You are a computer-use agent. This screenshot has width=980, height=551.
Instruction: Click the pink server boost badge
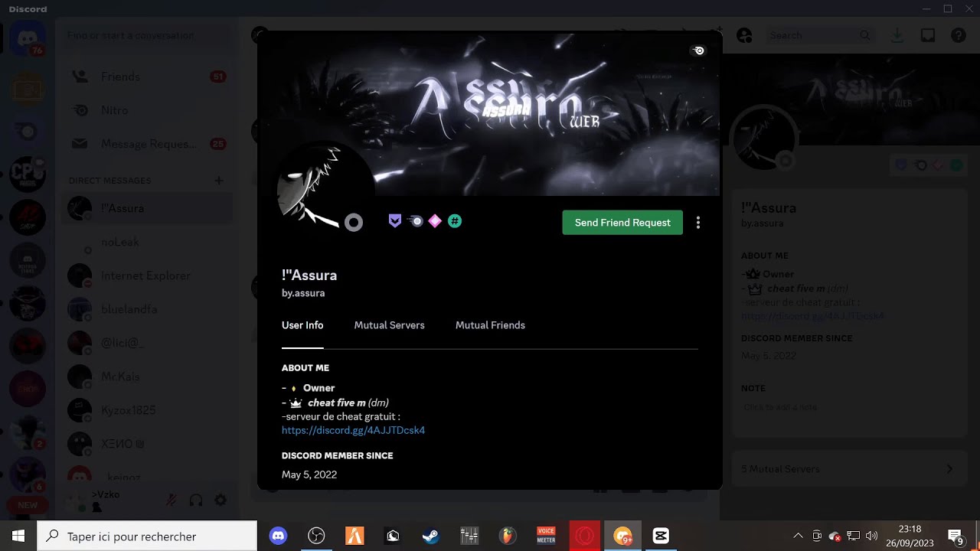tap(435, 221)
